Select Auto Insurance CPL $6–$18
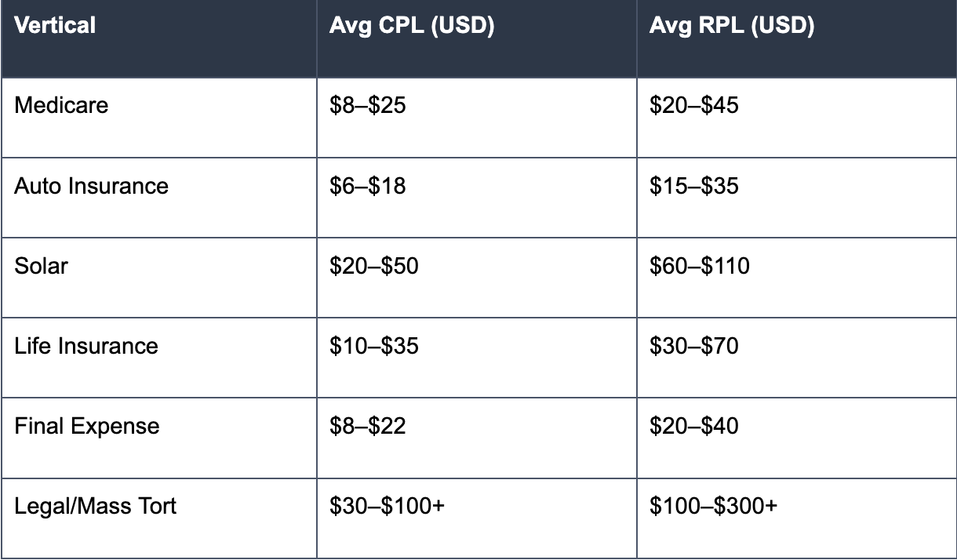The height and width of the screenshot is (560, 957). pyautogui.click(x=368, y=186)
